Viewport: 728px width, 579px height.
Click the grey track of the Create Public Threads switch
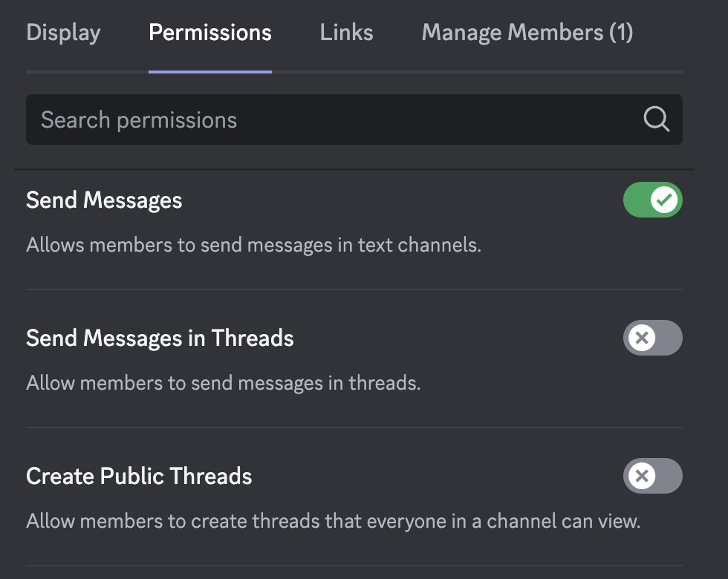tap(669, 476)
